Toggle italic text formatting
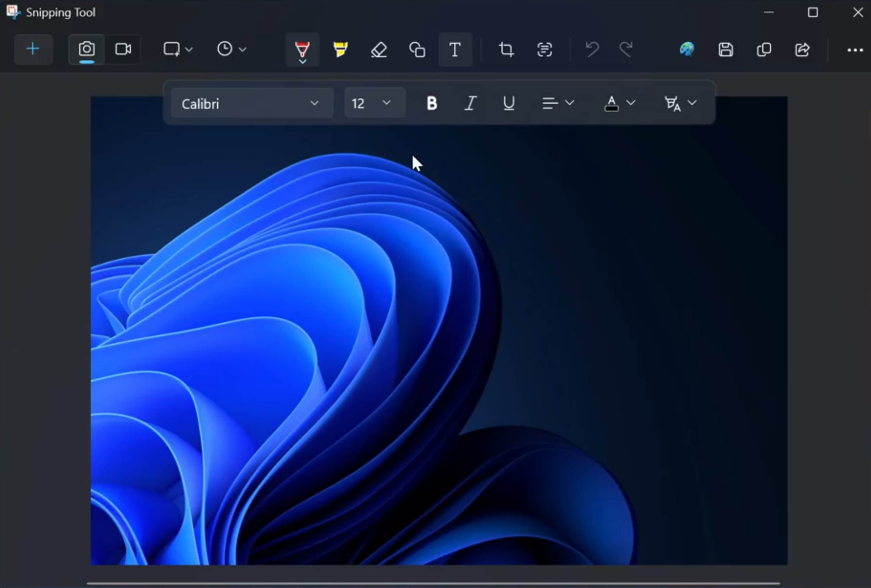Screen dimensions: 871x588 point(470,103)
